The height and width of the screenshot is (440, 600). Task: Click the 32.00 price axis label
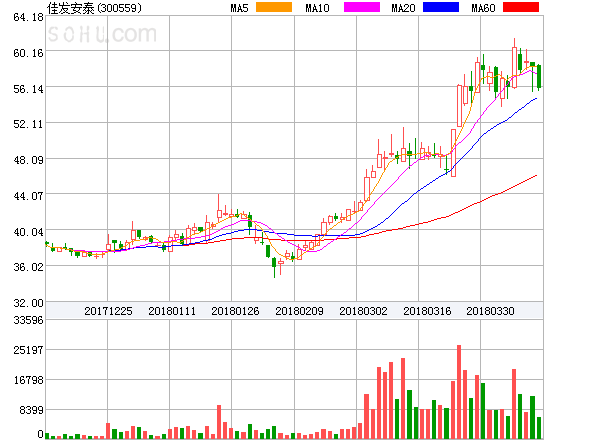28,303
